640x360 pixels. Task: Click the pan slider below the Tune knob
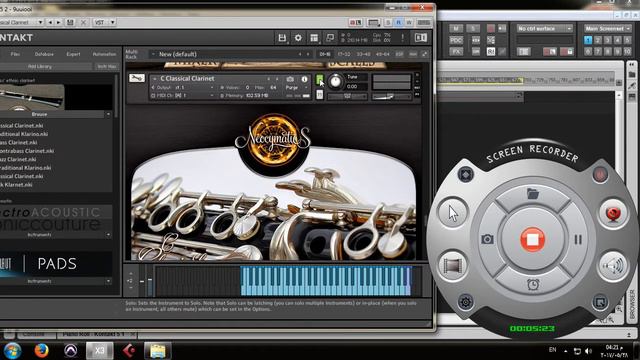point(347,96)
